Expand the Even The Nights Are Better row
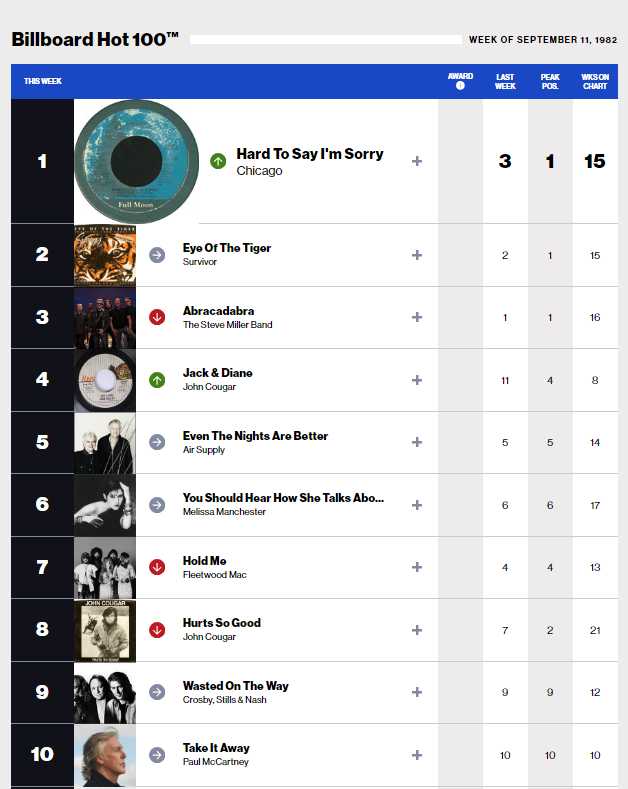The height and width of the screenshot is (789, 628). coord(417,442)
